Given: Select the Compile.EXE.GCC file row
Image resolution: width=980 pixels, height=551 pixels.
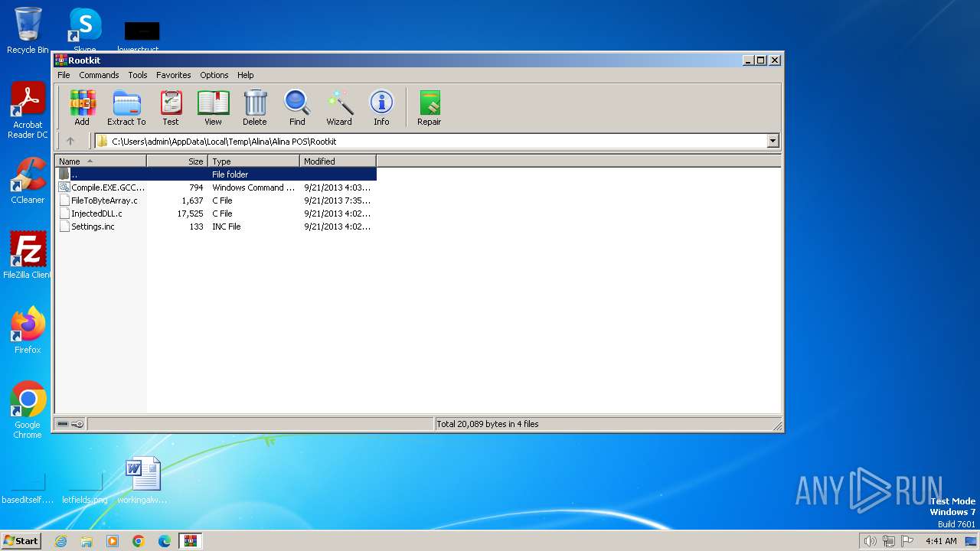Looking at the screenshot, I should (x=216, y=187).
